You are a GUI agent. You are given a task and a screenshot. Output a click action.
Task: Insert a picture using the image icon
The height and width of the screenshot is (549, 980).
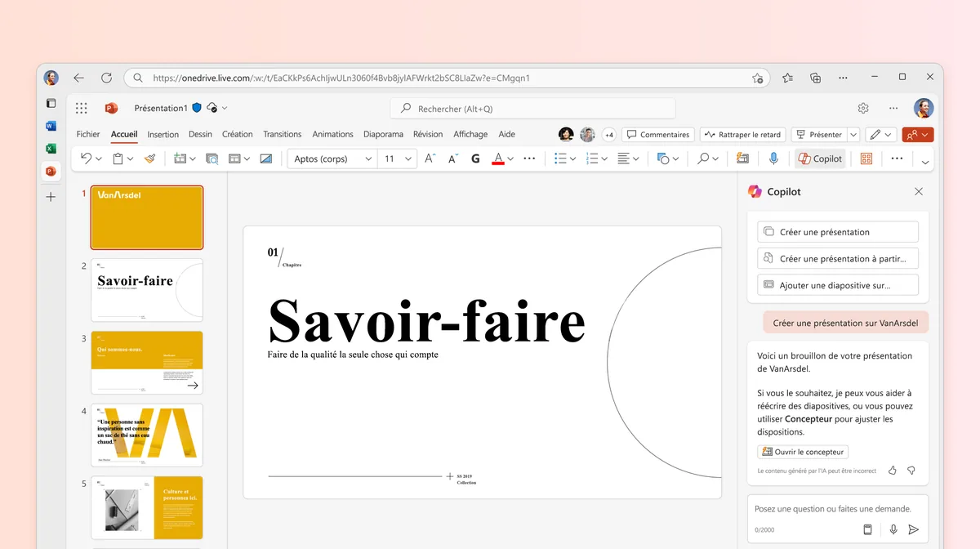click(x=265, y=158)
